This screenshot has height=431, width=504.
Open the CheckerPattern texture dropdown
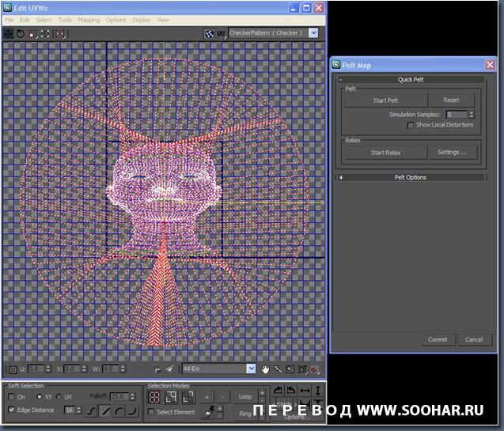313,33
